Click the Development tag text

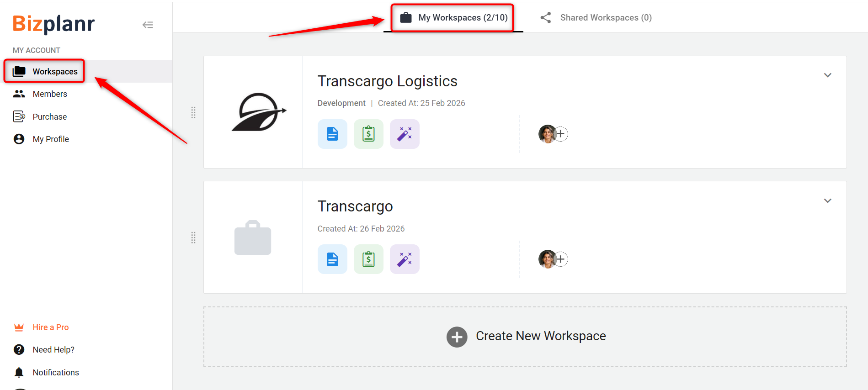click(x=341, y=103)
